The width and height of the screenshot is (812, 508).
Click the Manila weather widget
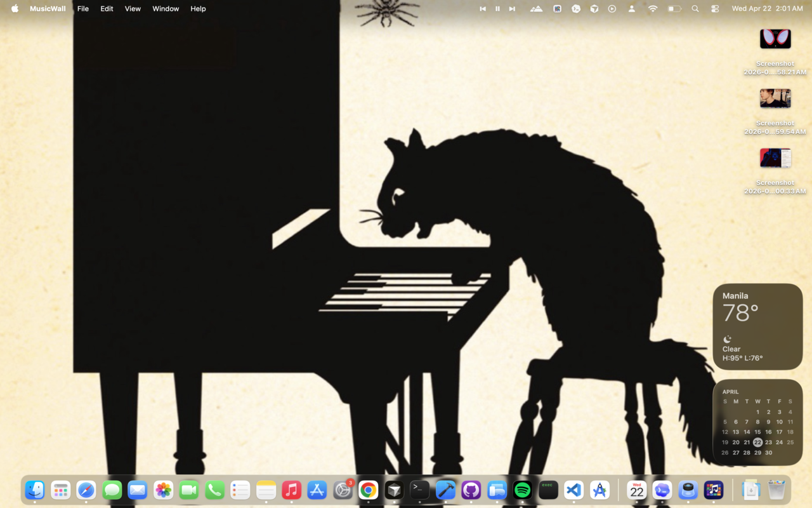(757, 326)
